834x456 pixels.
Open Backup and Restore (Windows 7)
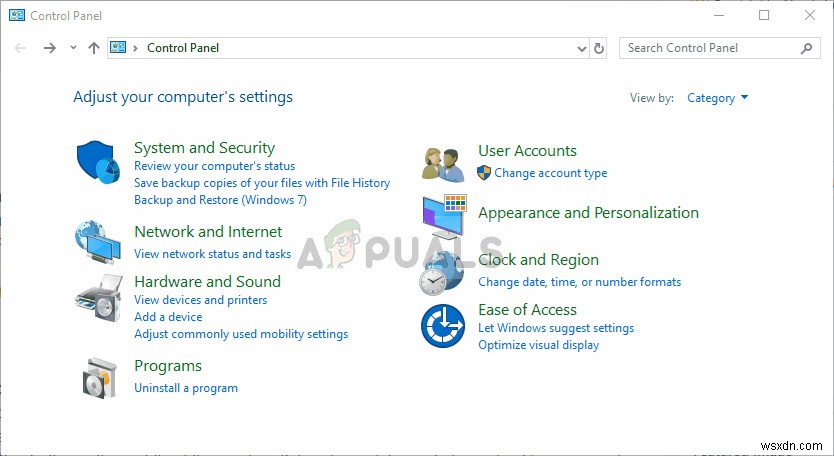[220, 200]
